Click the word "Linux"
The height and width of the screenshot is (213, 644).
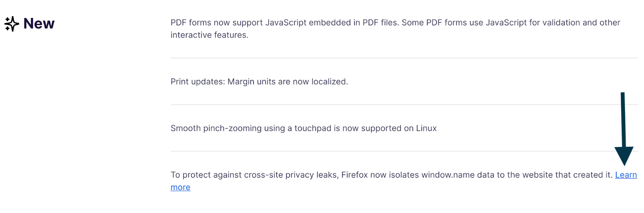[426, 128]
